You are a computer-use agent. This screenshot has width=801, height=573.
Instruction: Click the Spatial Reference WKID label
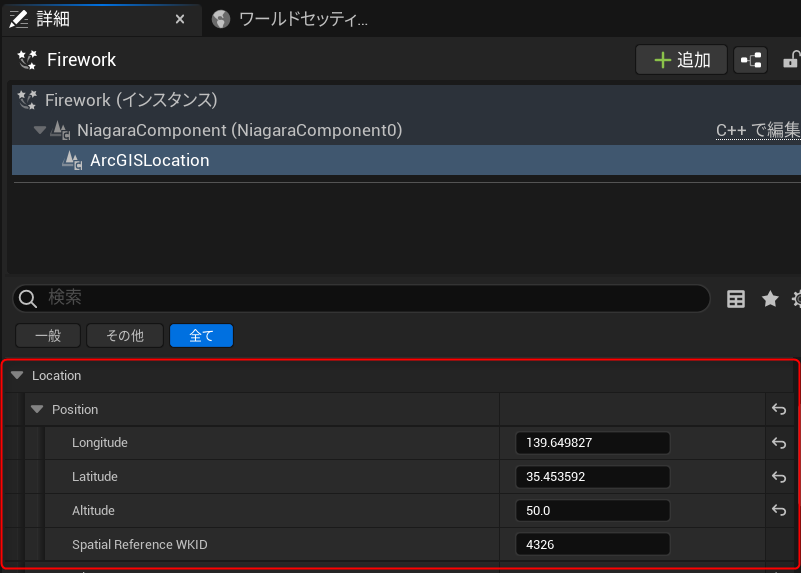pyautogui.click(x=139, y=544)
